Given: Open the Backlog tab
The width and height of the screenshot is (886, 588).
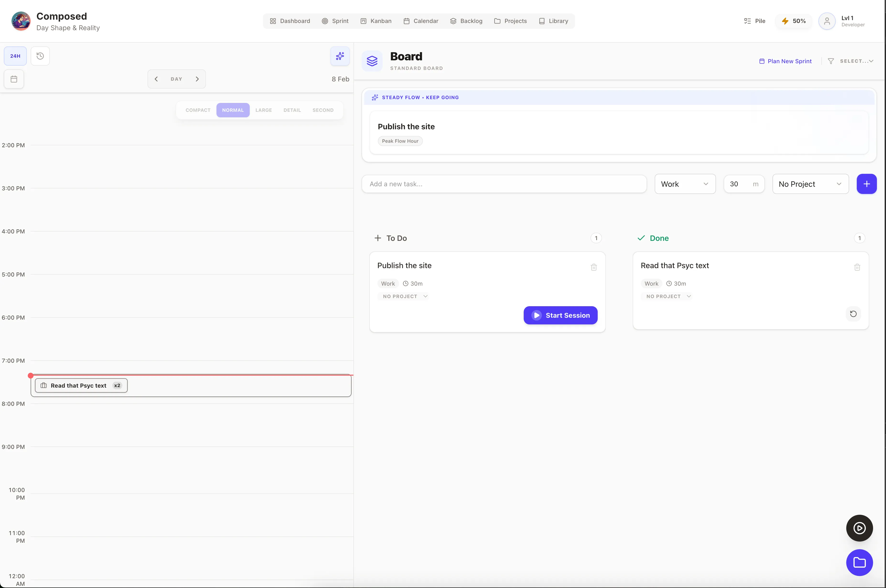Looking at the screenshot, I should click(x=466, y=21).
